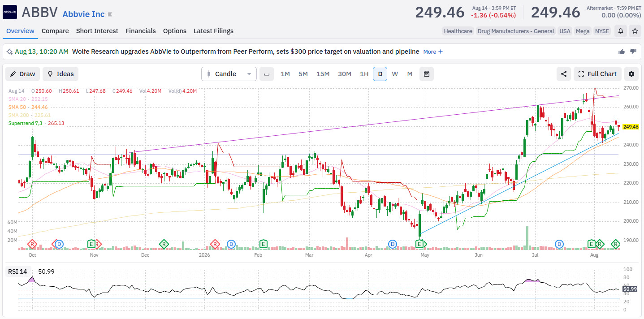This screenshot has height=319, width=644.
Task: Open the Wolfe Research upgrade headline
Action: point(246,52)
